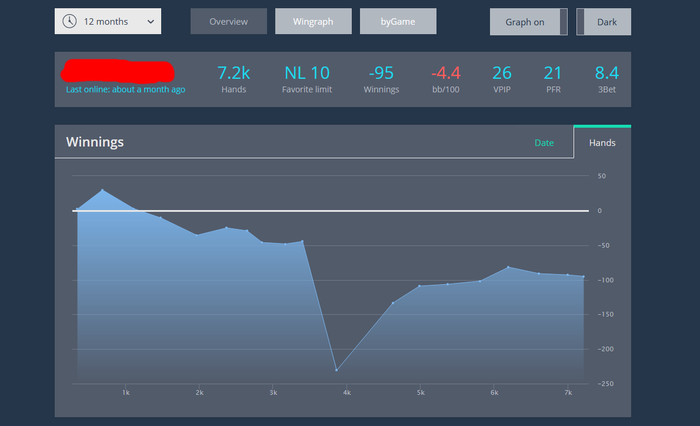The image size is (700, 426).
Task: Click the -4.4 bb/100 statistic
Action: click(446, 79)
